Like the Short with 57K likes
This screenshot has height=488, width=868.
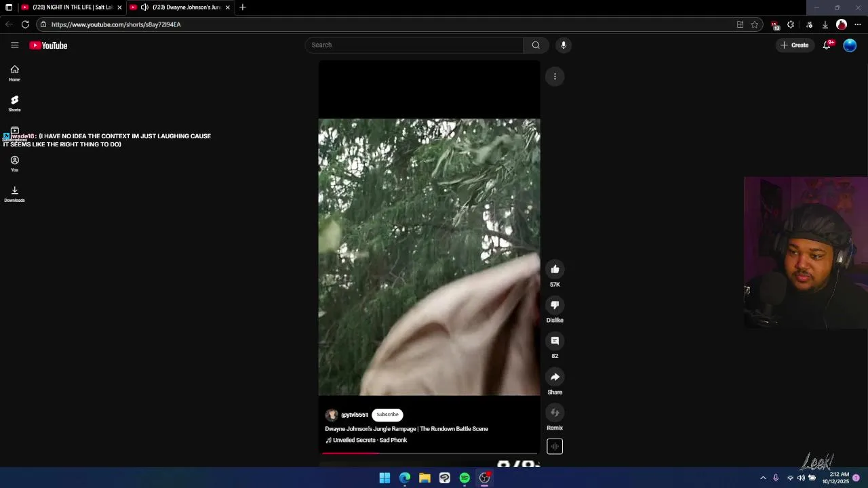555,269
